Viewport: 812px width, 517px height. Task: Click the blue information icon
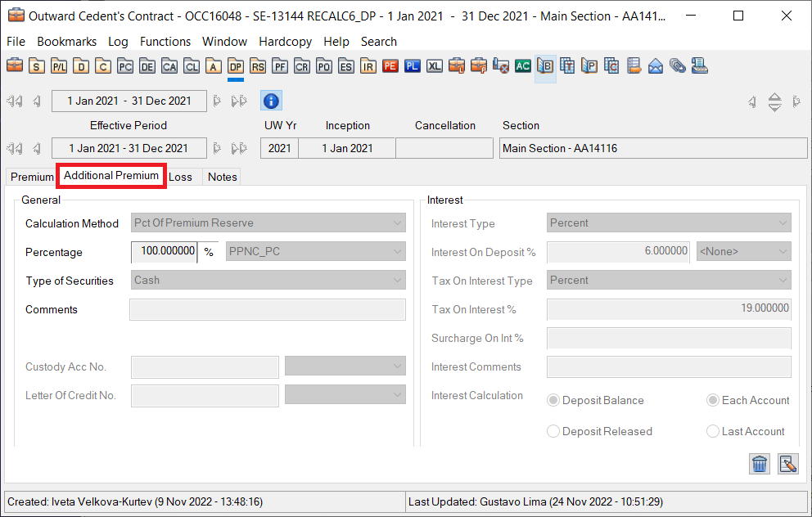pyautogui.click(x=271, y=101)
